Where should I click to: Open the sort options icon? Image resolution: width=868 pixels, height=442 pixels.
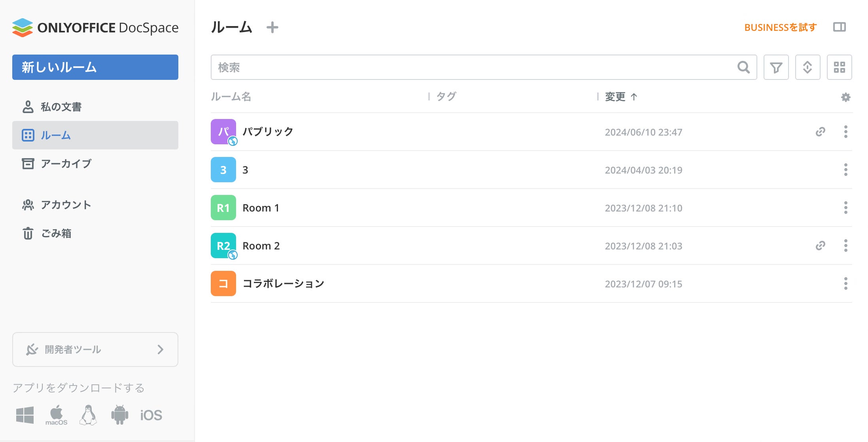tap(807, 68)
